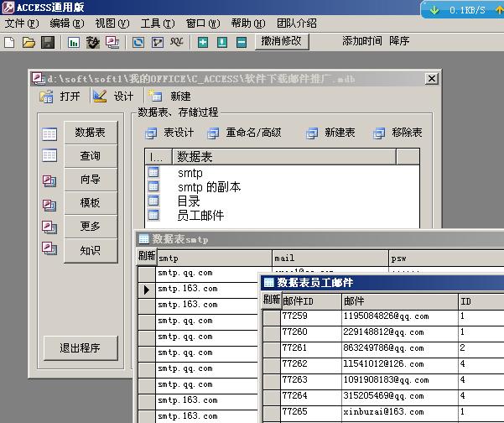Click the 更多 sidebar button
This screenshot has width=504, height=423.
(91, 227)
